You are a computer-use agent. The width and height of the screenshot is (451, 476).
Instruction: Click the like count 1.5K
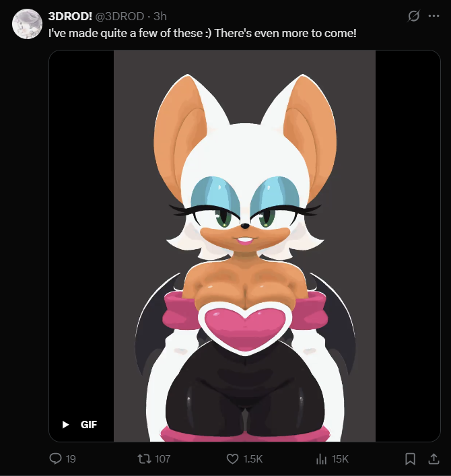[253, 458]
